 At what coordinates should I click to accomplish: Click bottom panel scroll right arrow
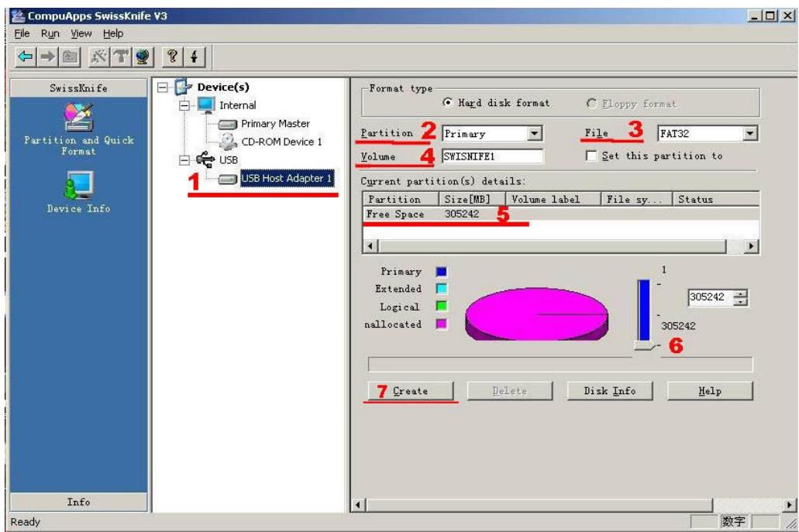coord(789,505)
